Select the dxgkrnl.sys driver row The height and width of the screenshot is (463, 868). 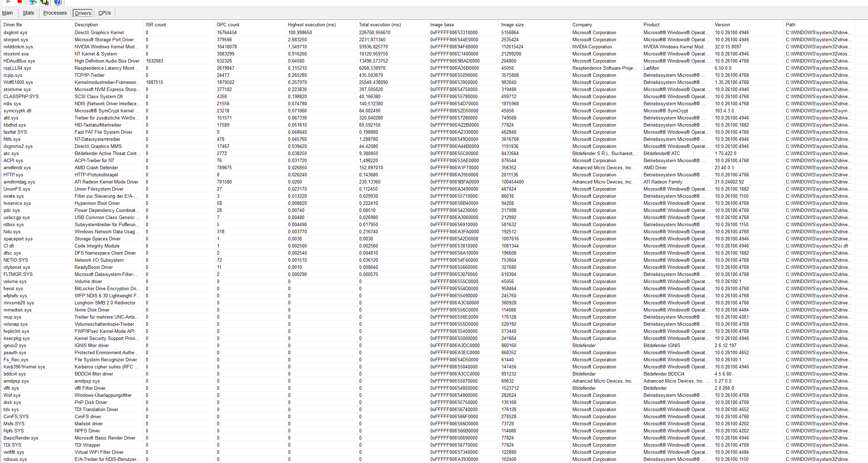click(15, 32)
